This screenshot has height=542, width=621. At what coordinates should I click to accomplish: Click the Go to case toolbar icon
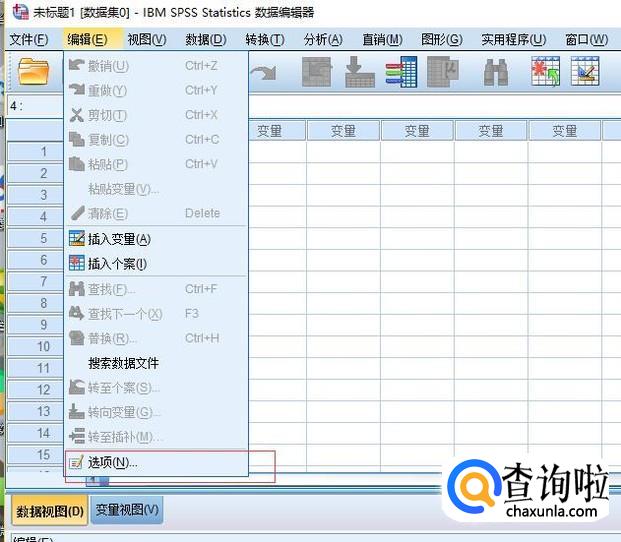[x=316, y=72]
